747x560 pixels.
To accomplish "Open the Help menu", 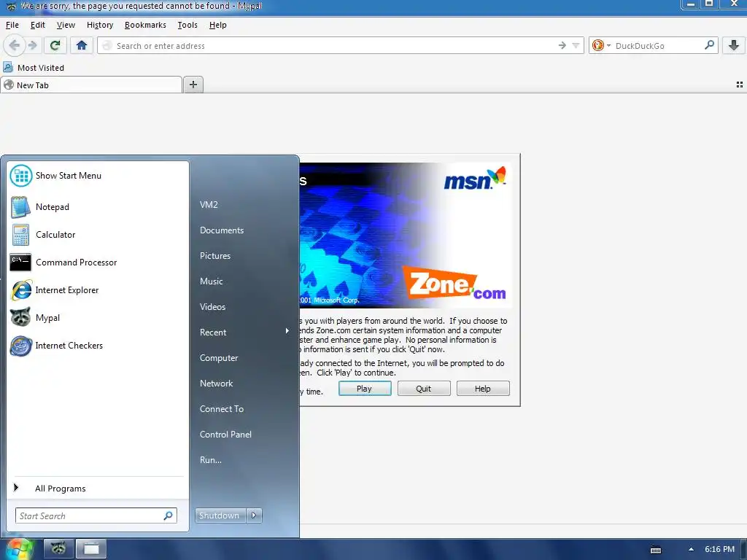I will tap(217, 25).
